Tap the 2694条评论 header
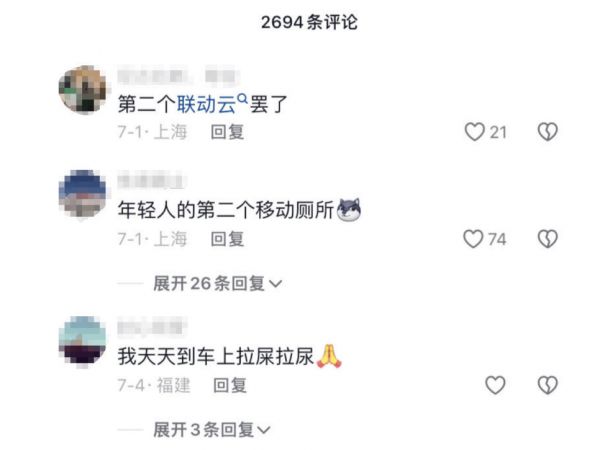Viewport: 600px width, 450px height. [x=309, y=22]
